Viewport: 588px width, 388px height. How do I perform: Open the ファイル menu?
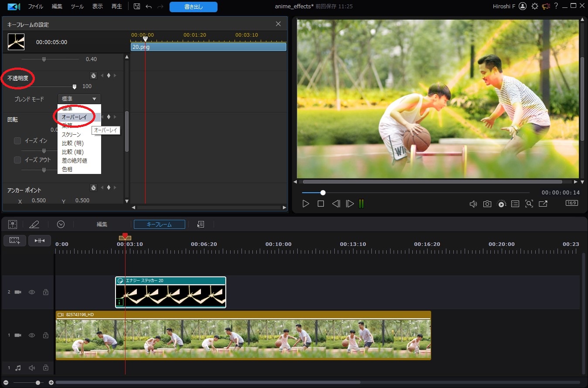click(35, 7)
